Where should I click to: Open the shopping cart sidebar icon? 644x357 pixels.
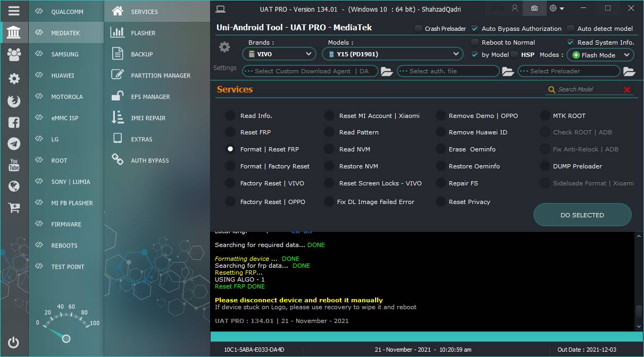14,208
